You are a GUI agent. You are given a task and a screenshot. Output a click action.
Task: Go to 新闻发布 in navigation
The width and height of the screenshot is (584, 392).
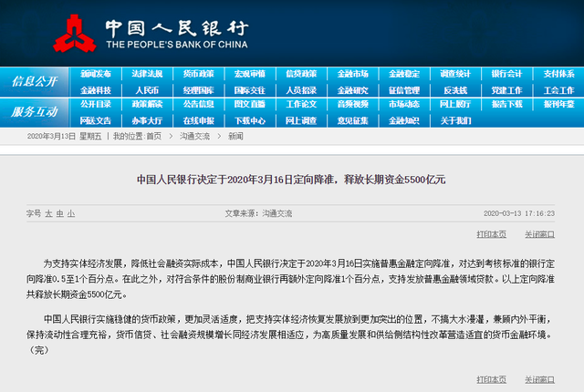click(96, 74)
